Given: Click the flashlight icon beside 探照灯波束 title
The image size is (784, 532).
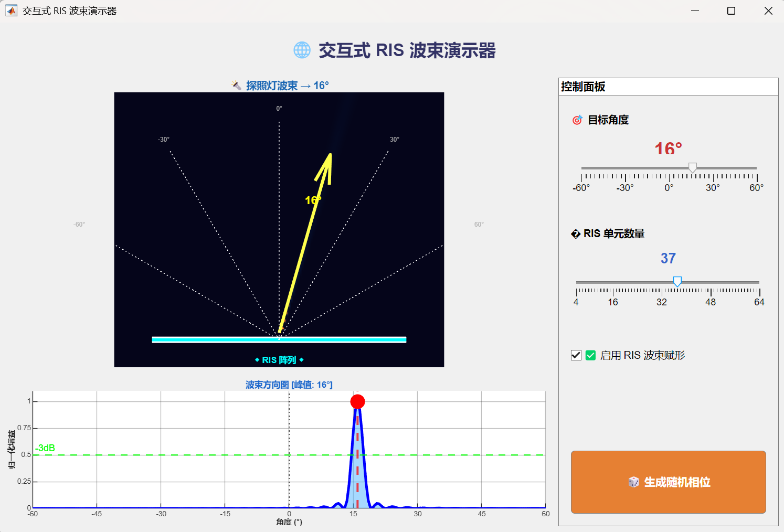Looking at the screenshot, I should pyautogui.click(x=237, y=86).
